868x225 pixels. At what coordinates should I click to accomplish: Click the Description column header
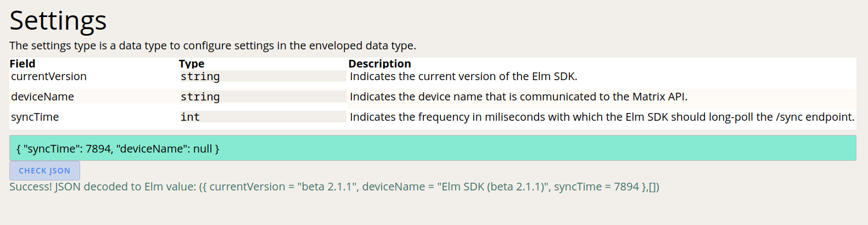[379, 64]
